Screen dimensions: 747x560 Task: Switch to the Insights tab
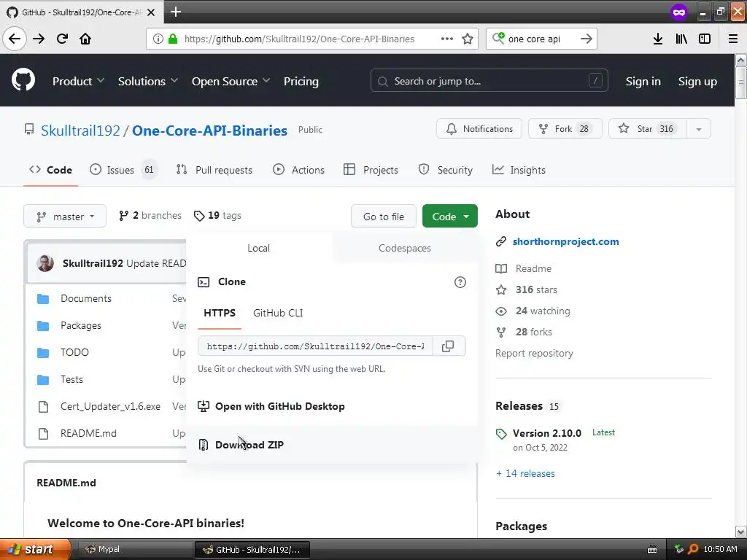(519, 170)
